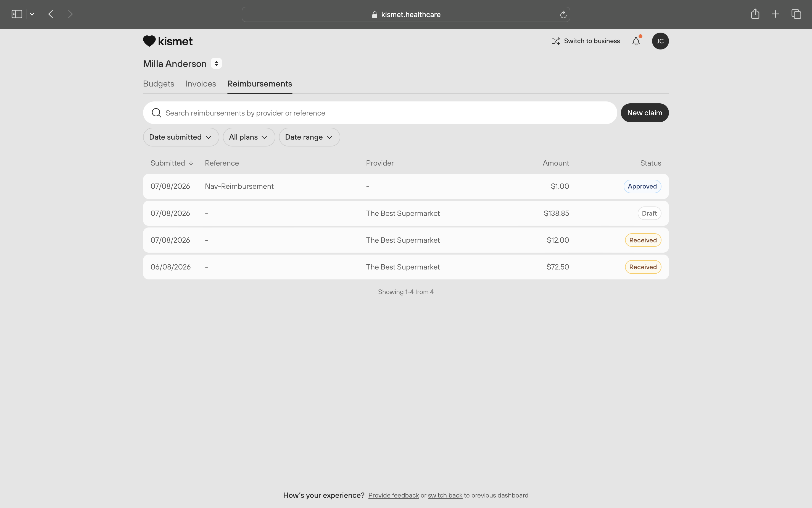Click Received badge on the $12.00 row
Image resolution: width=812 pixels, height=508 pixels.
point(643,240)
